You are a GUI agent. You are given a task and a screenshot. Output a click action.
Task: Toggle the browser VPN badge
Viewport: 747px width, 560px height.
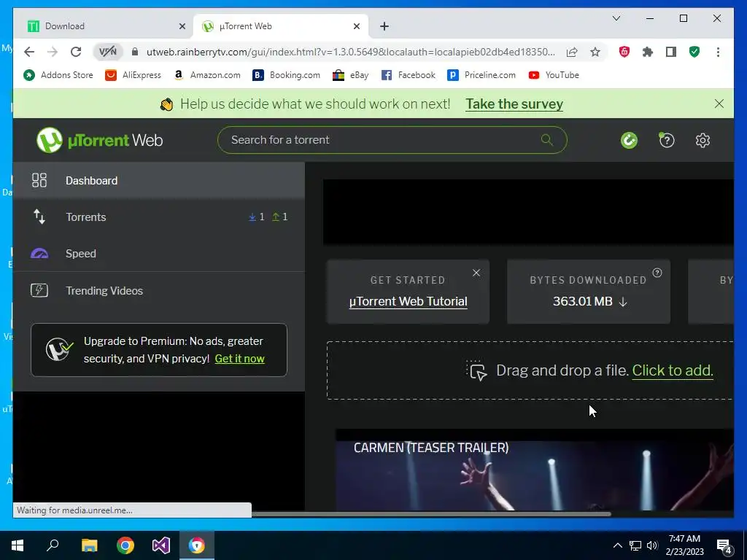pyautogui.click(x=108, y=52)
